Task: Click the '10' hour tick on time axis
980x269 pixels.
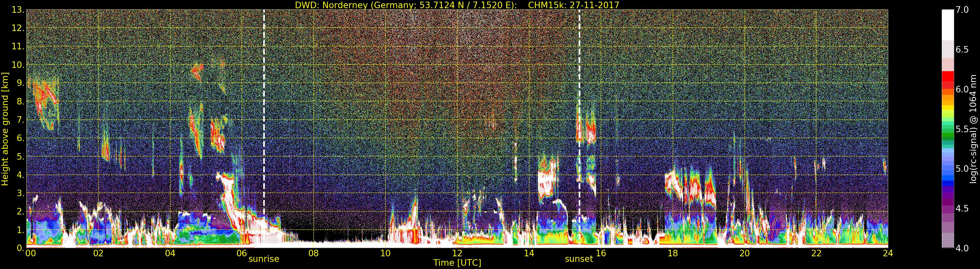Action: [385, 253]
